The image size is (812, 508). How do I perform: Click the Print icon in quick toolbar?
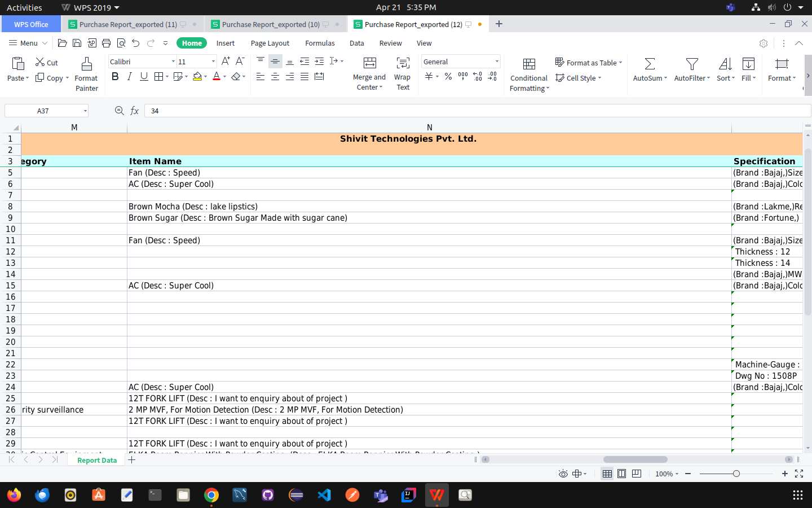pos(106,43)
